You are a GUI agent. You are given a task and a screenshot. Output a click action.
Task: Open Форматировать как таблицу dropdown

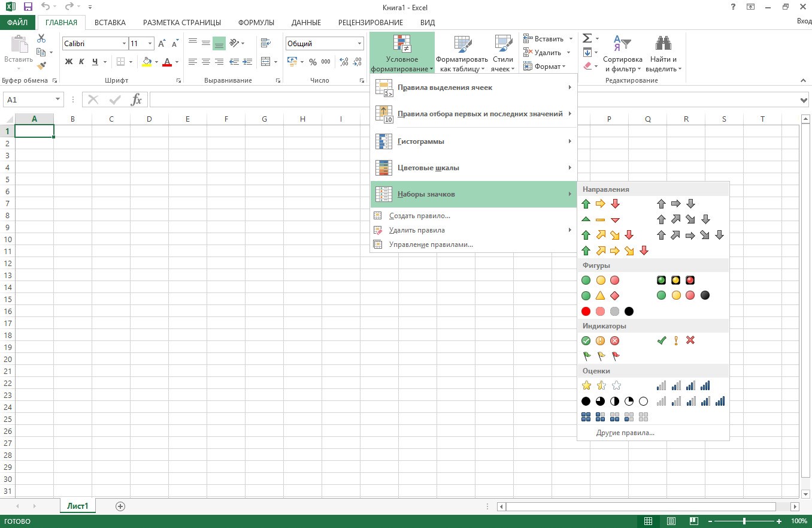[x=462, y=54]
